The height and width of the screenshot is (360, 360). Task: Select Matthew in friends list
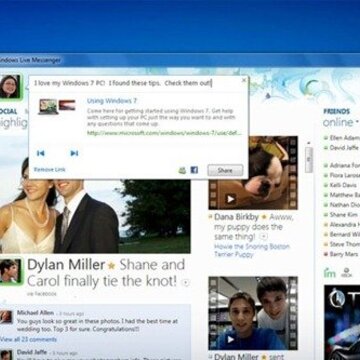(x=343, y=195)
